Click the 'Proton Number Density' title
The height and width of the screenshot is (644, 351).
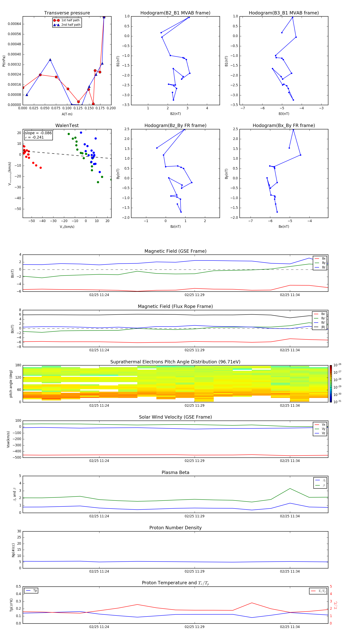point(175,528)
